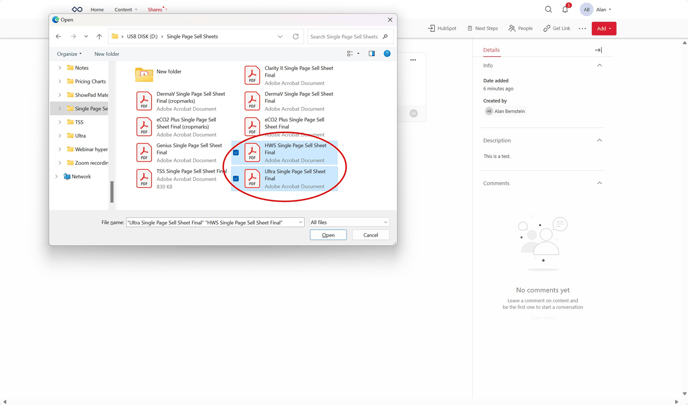Viewport: 688px width, 405px height.
Task: Click the file name input field
Action: [211, 223]
